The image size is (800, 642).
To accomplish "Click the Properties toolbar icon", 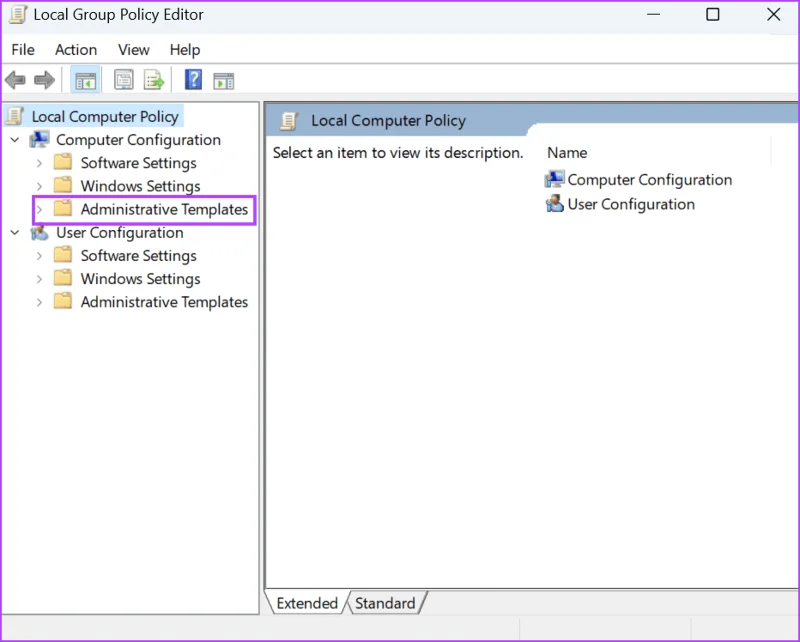I will tap(123, 80).
